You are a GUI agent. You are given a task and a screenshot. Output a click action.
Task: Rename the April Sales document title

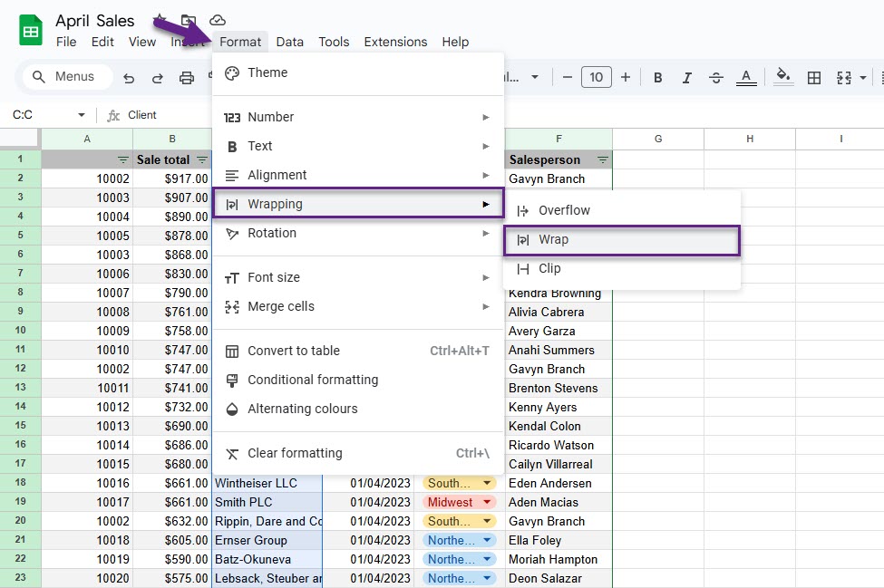[x=94, y=21]
